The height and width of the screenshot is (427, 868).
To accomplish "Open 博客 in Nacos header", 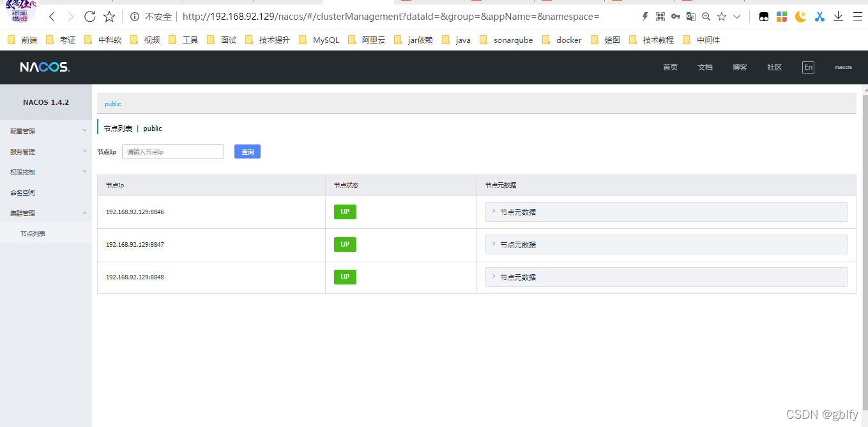I will click(x=740, y=67).
